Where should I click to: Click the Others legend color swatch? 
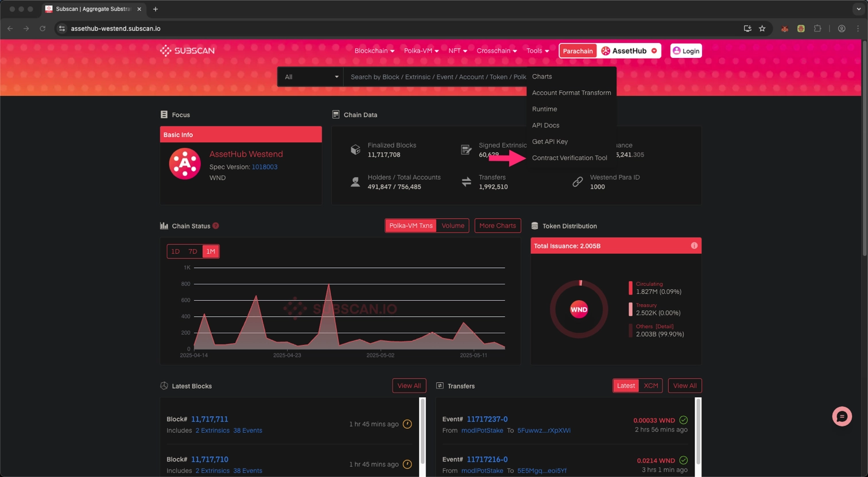pos(630,330)
